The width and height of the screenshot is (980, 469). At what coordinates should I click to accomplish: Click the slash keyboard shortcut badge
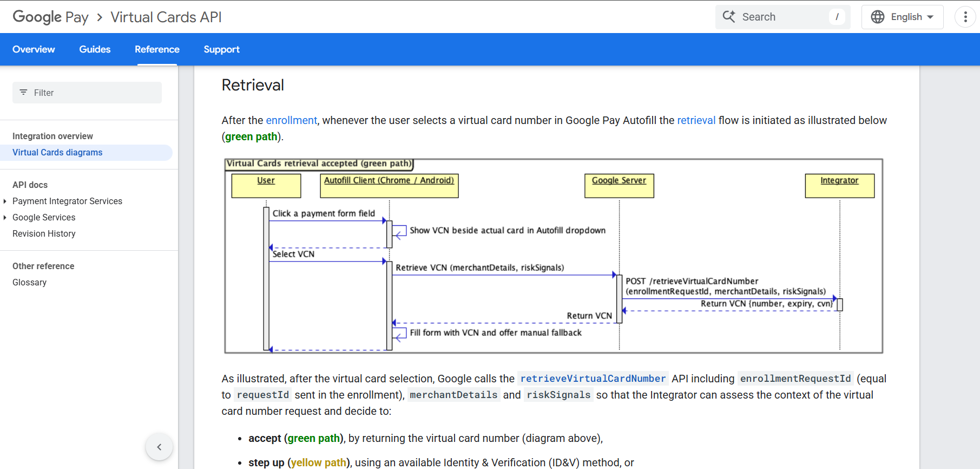837,17
